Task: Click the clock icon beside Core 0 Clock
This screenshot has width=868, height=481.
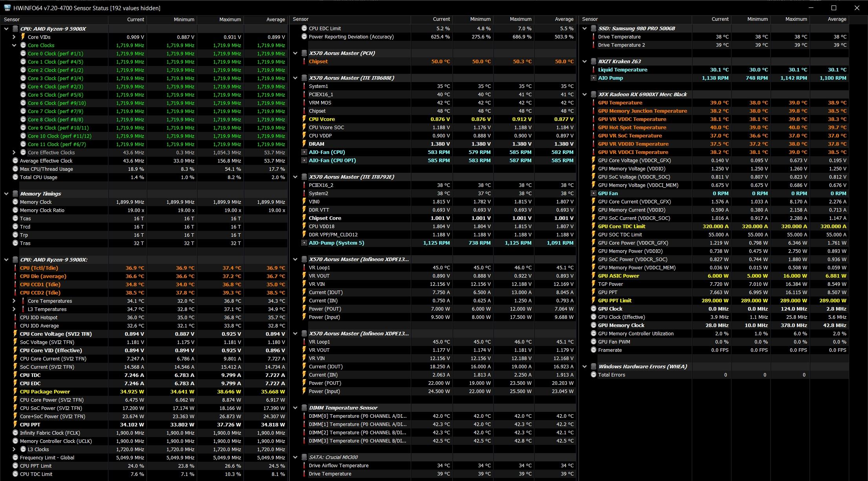Action: [x=23, y=53]
